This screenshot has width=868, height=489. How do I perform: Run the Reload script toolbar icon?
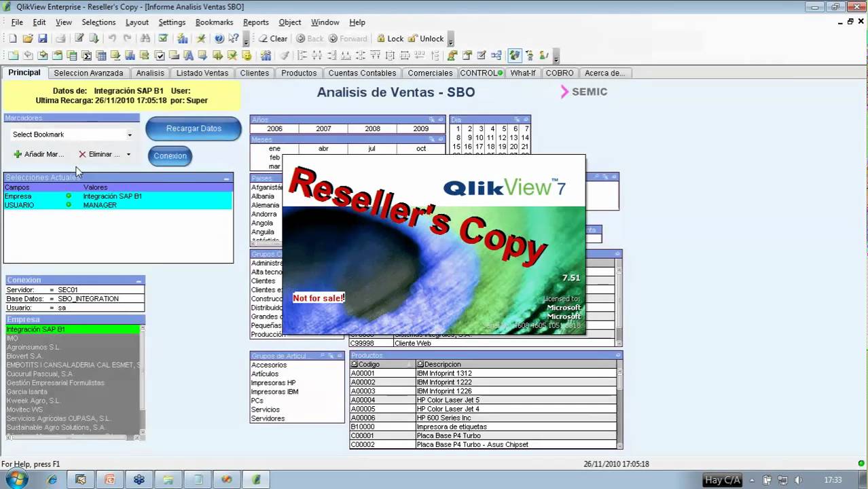coord(94,39)
